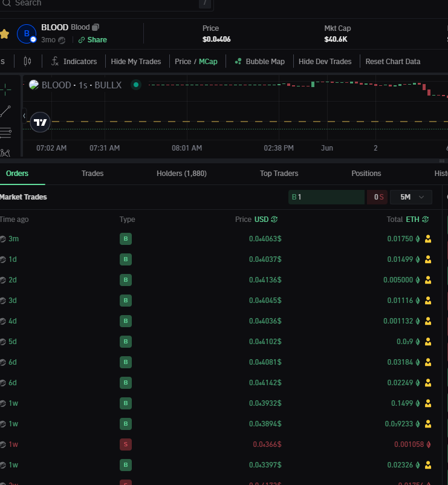
Task: Click the red Sell badge on 1w row
Action: 126,444
